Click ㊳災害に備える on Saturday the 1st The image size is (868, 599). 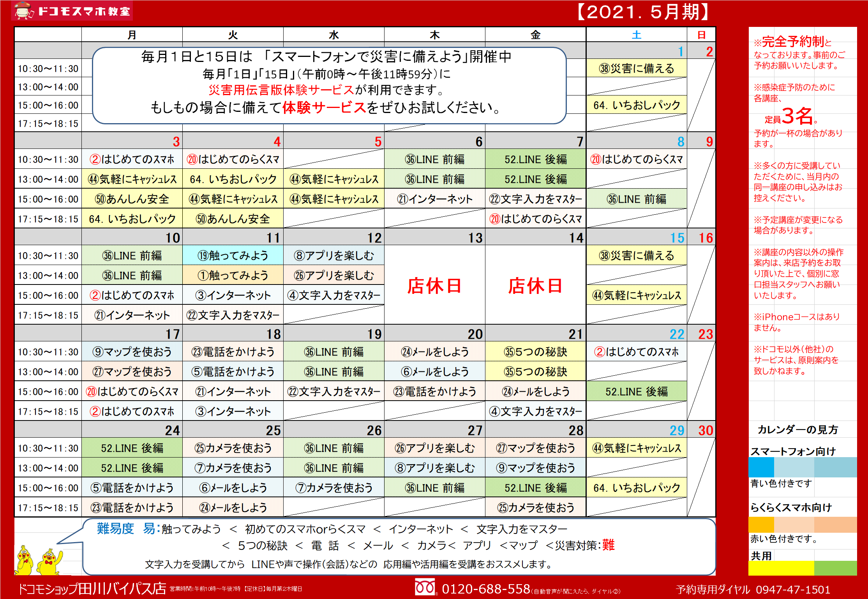[x=636, y=69]
